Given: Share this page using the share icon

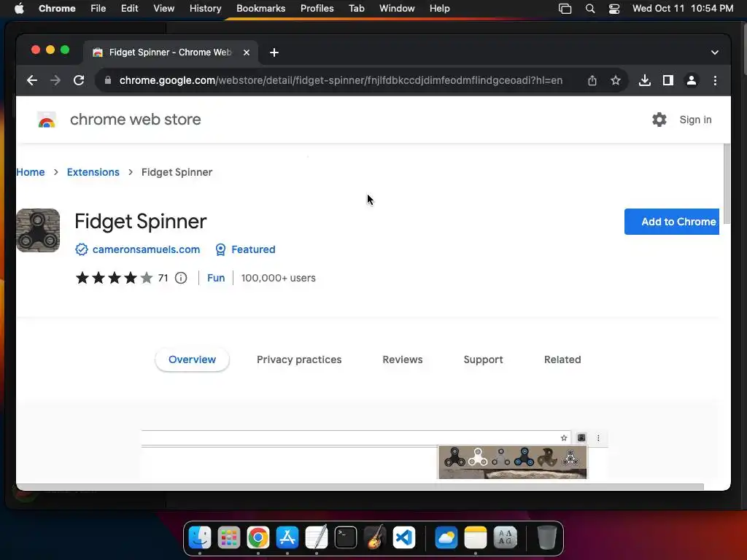Looking at the screenshot, I should point(592,80).
